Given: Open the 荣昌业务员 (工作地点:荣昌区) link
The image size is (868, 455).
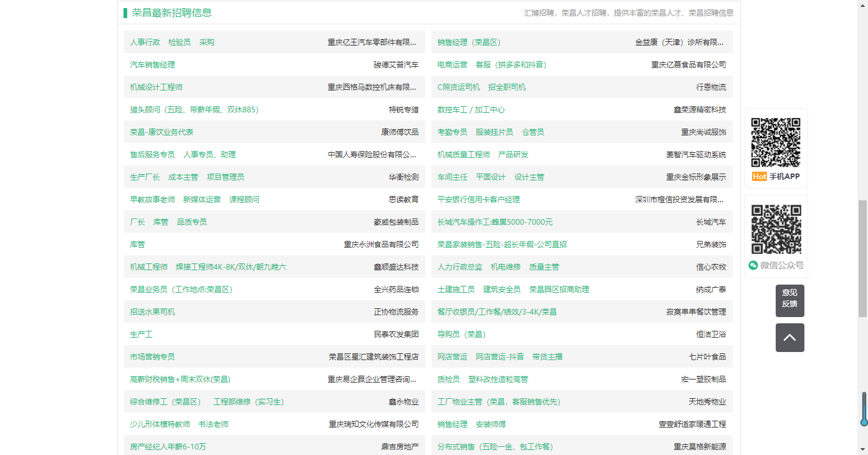Looking at the screenshot, I should coord(181,290).
